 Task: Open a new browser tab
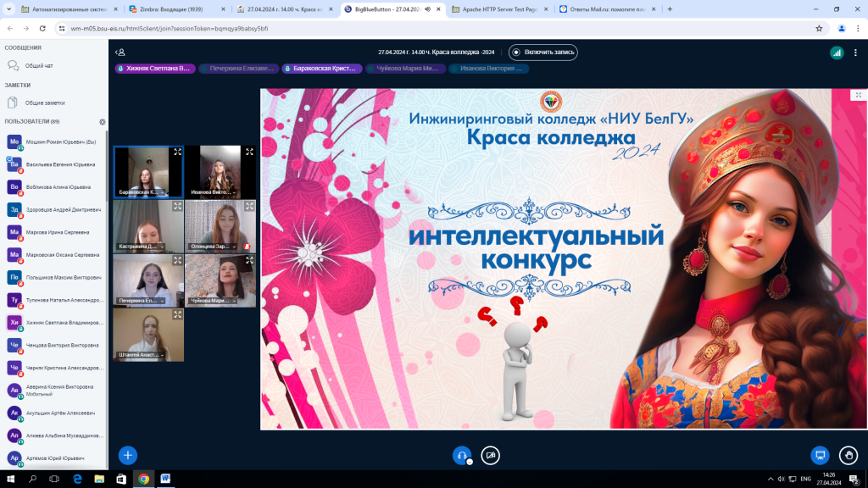coord(670,9)
